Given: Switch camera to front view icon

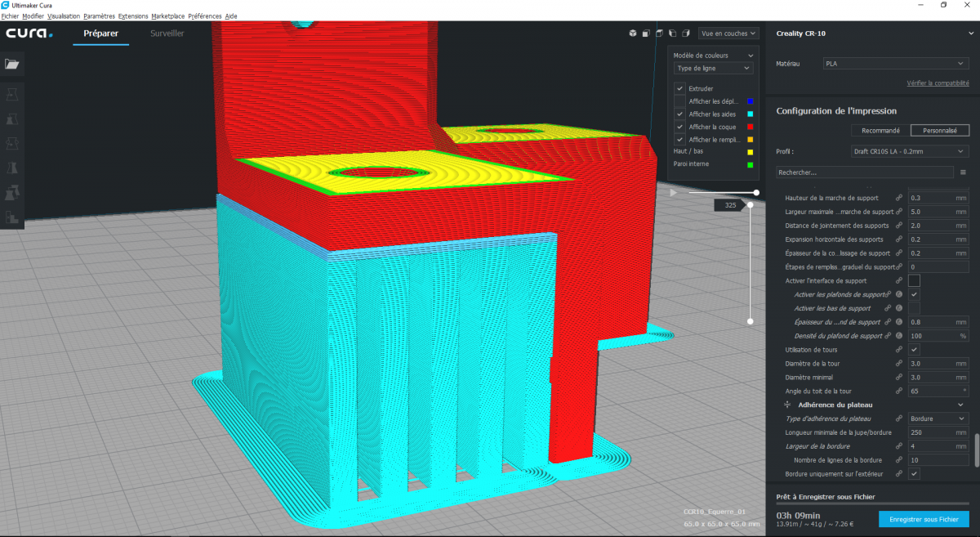Looking at the screenshot, I should click(646, 34).
